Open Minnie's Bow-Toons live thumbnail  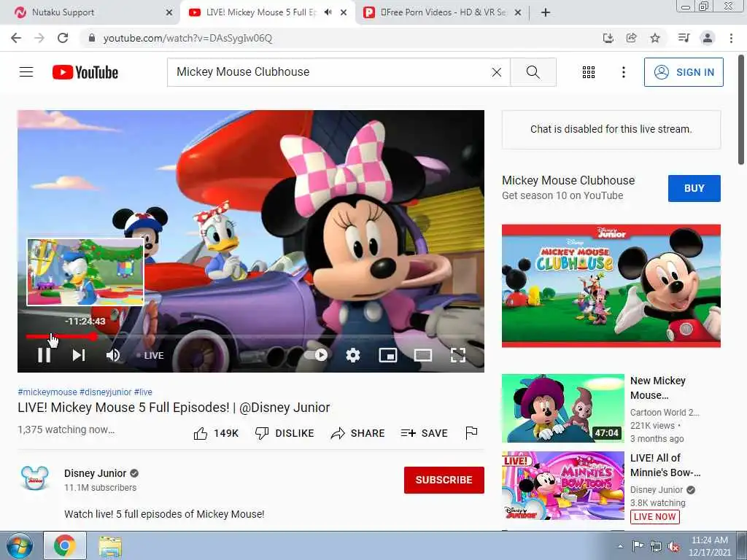tap(563, 486)
